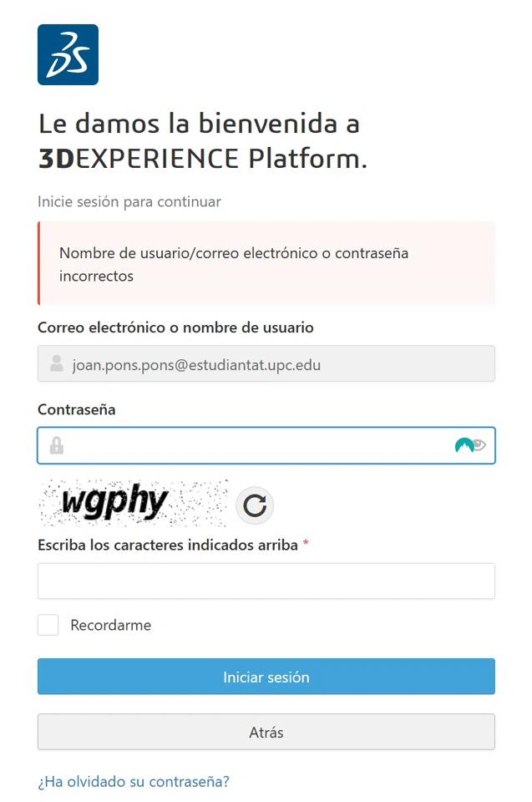Click the Dassault Systèmes 3DS logo
The height and width of the screenshot is (802, 532).
click(68, 55)
